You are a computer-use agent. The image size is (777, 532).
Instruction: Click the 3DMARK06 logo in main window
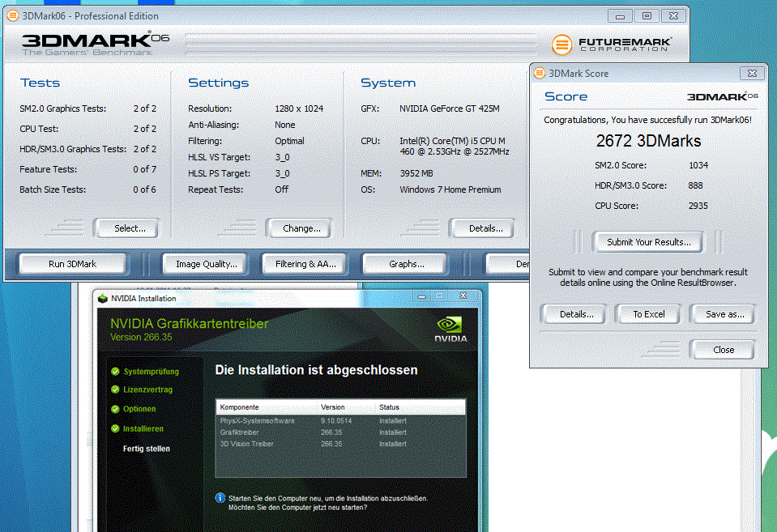click(95, 44)
